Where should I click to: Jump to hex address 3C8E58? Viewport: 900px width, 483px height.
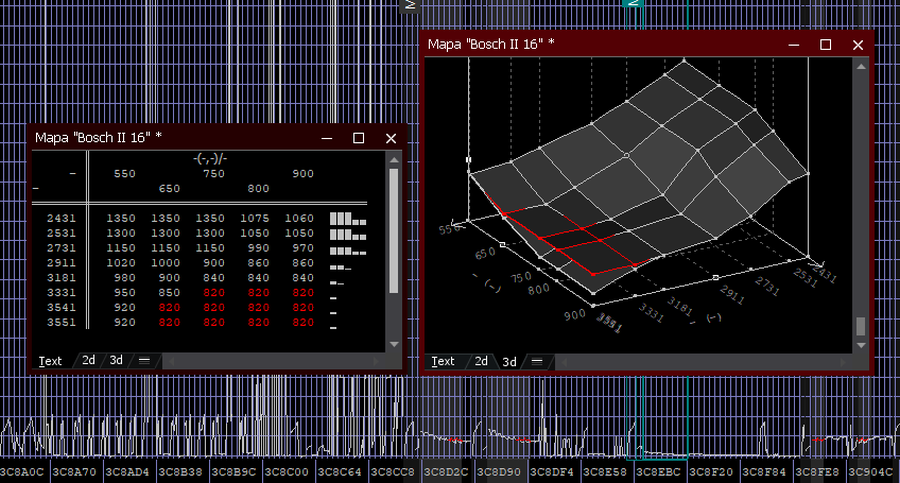coord(605,472)
